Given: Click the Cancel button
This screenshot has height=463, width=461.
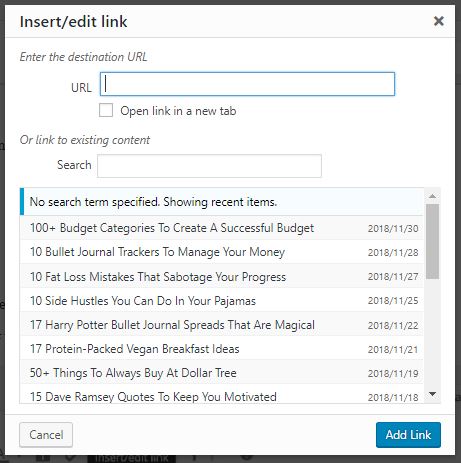Looking at the screenshot, I should click(x=46, y=435).
